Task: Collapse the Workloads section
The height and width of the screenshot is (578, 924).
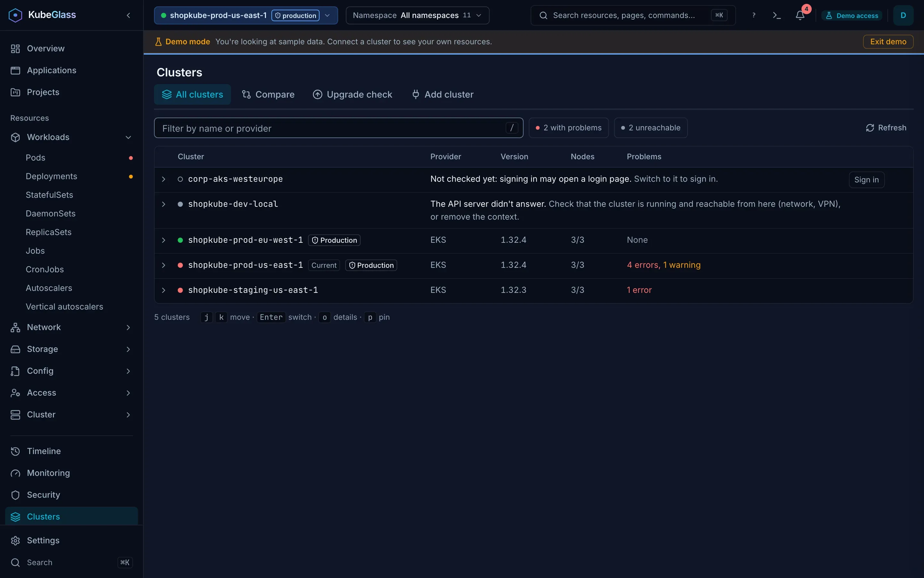Action: (72, 137)
